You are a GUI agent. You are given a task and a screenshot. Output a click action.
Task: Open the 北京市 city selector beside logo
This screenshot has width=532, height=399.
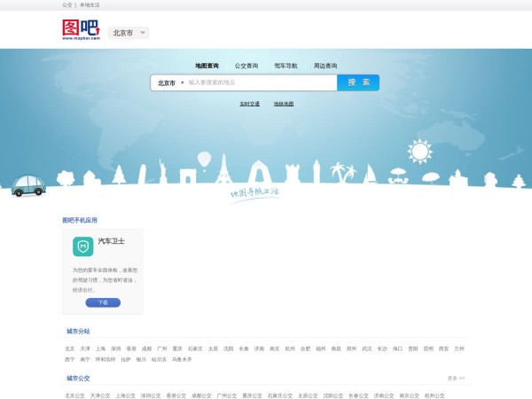coord(129,33)
